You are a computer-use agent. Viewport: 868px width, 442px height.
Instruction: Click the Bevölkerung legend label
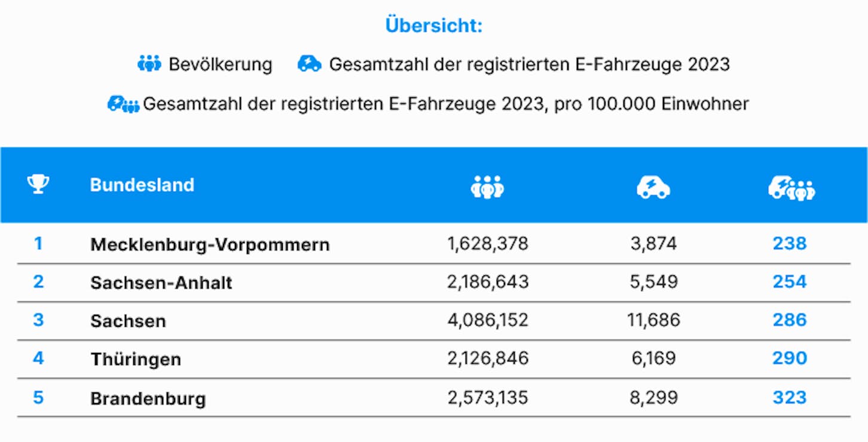[x=221, y=64]
